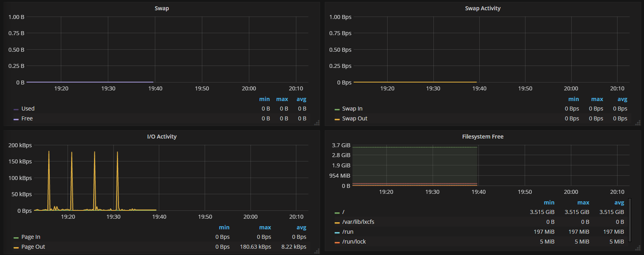
Task: Click the / filesystem legend color swatch
Action: click(x=337, y=213)
